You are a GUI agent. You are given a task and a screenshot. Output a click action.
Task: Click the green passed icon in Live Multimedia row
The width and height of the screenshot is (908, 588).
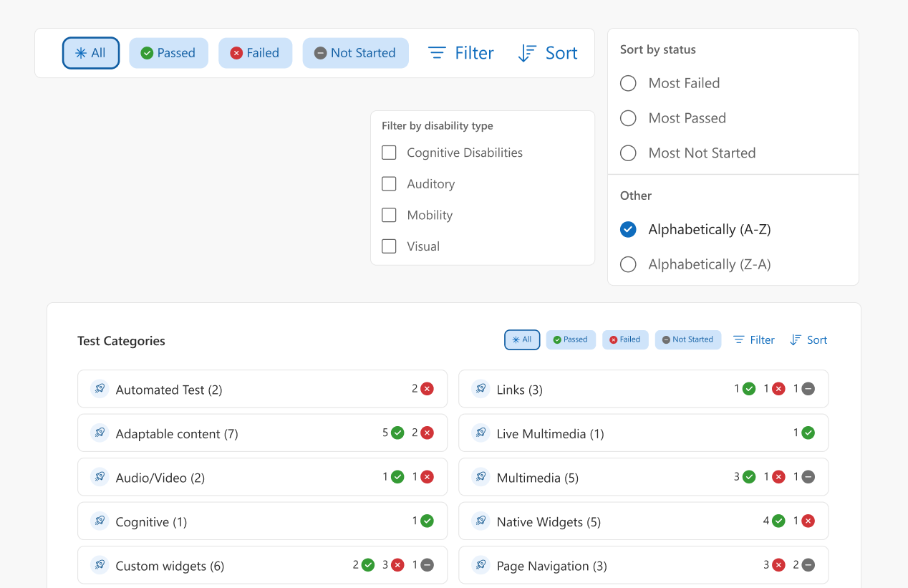point(808,433)
